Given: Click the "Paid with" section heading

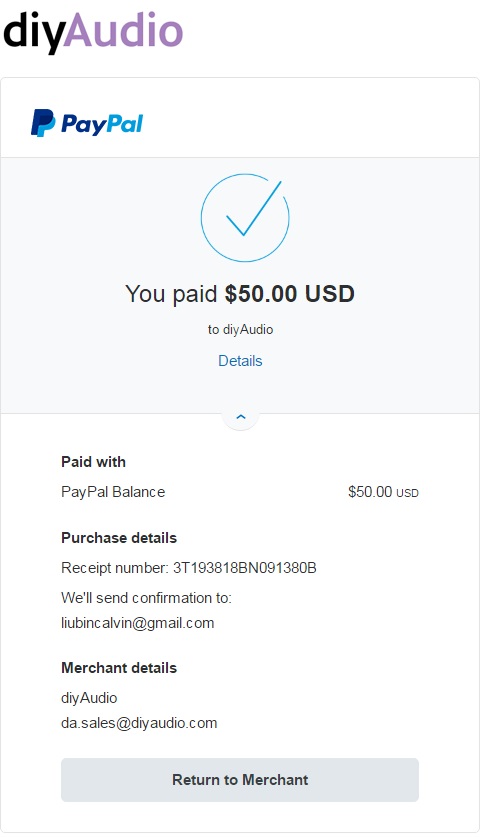Looking at the screenshot, I should pyautogui.click(x=93, y=462).
